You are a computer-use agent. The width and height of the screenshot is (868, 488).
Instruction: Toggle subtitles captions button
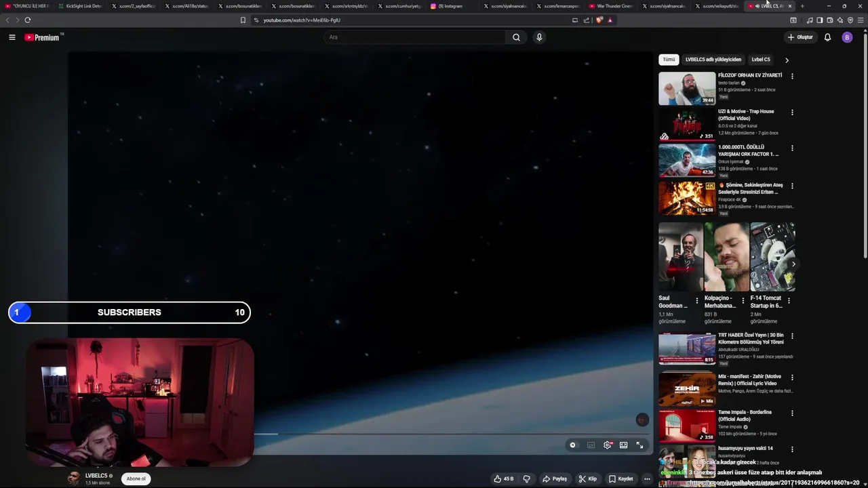591,445
